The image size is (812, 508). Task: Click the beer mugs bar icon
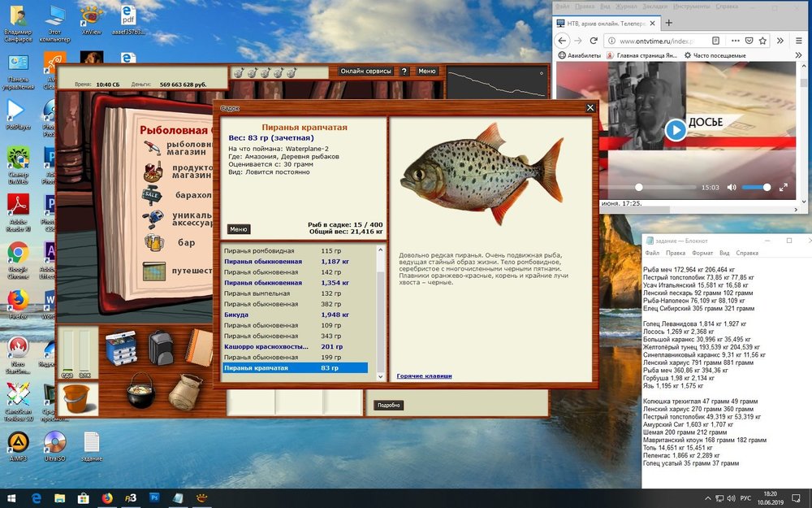pyautogui.click(x=153, y=241)
